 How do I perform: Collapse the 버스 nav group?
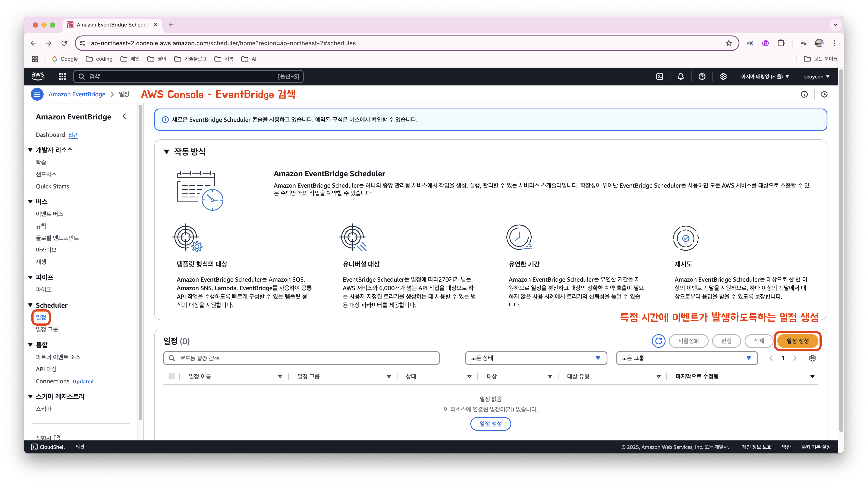coord(30,201)
